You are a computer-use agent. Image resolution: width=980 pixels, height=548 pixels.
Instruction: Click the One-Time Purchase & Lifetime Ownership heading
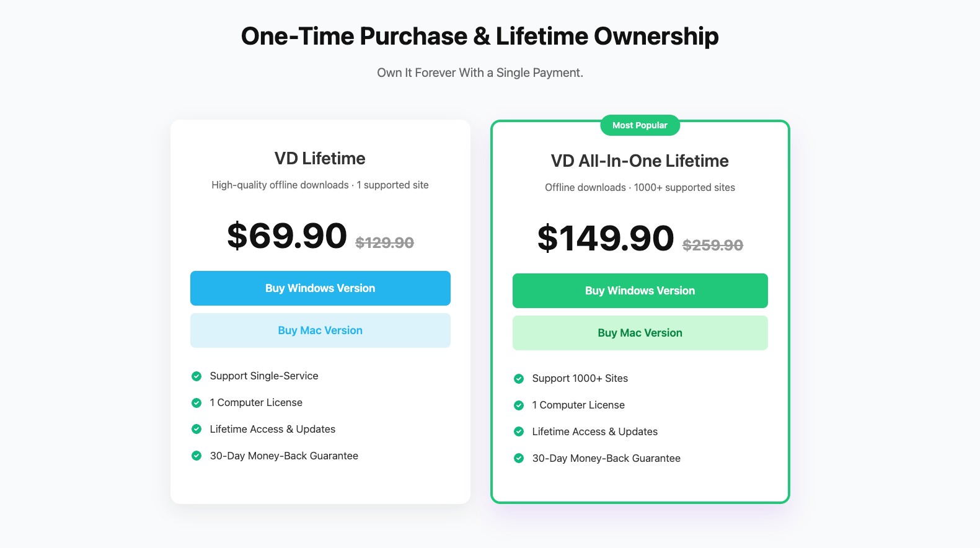pos(480,37)
